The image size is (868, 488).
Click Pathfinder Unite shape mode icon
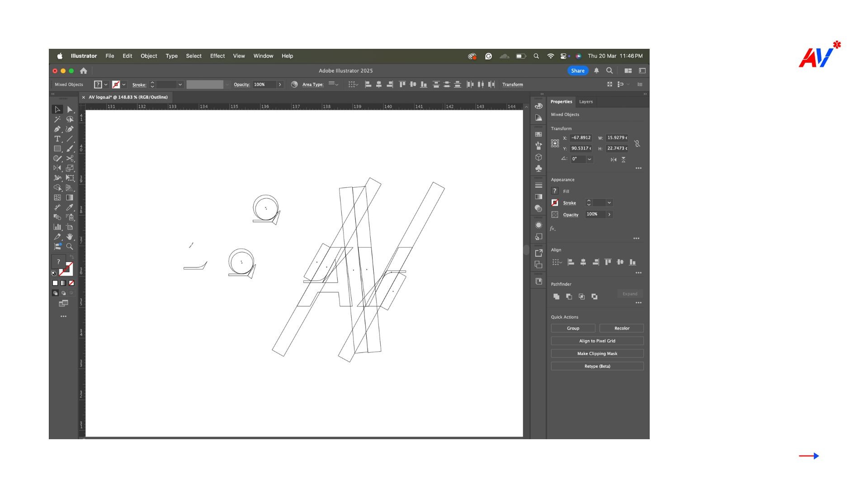point(556,296)
